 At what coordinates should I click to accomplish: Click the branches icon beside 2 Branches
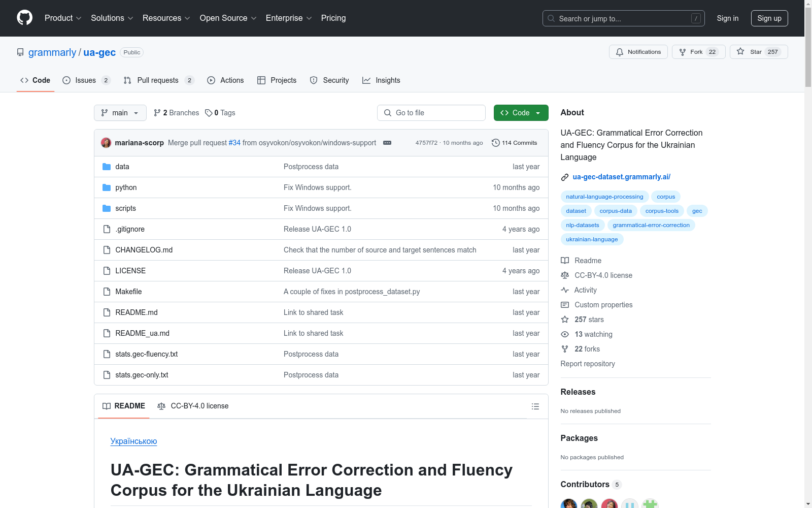pos(157,113)
